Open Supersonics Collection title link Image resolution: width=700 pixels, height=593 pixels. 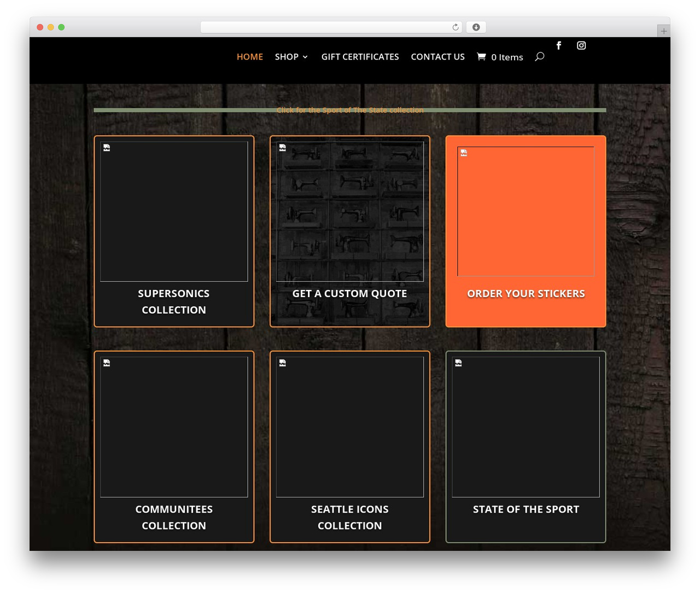(x=174, y=301)
